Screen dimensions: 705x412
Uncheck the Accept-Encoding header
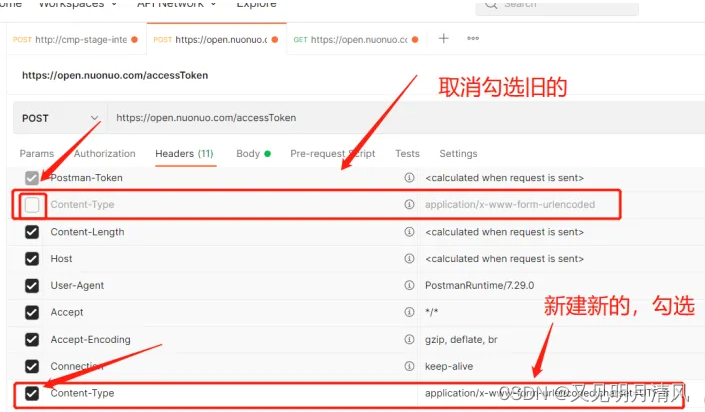(x=32, y=340)
